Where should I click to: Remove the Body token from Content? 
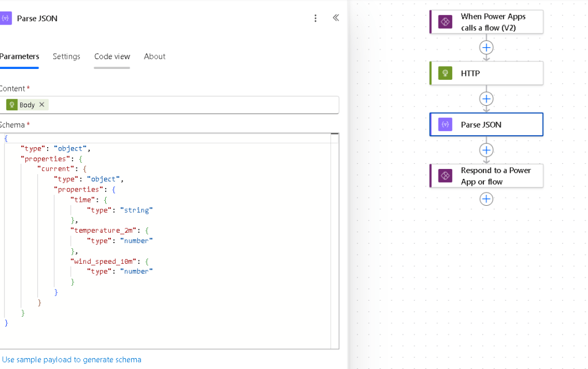point(41,105)
